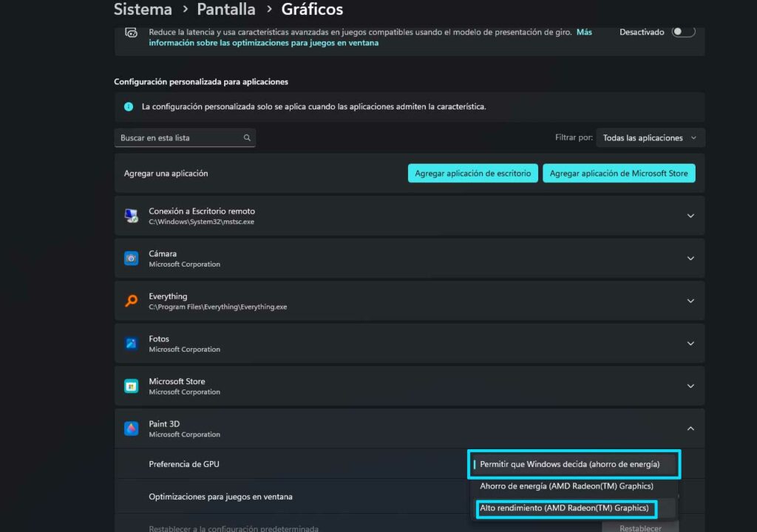757x532 pixels.
Task: Click the Everything magnifier app icon
Action: 131,301
